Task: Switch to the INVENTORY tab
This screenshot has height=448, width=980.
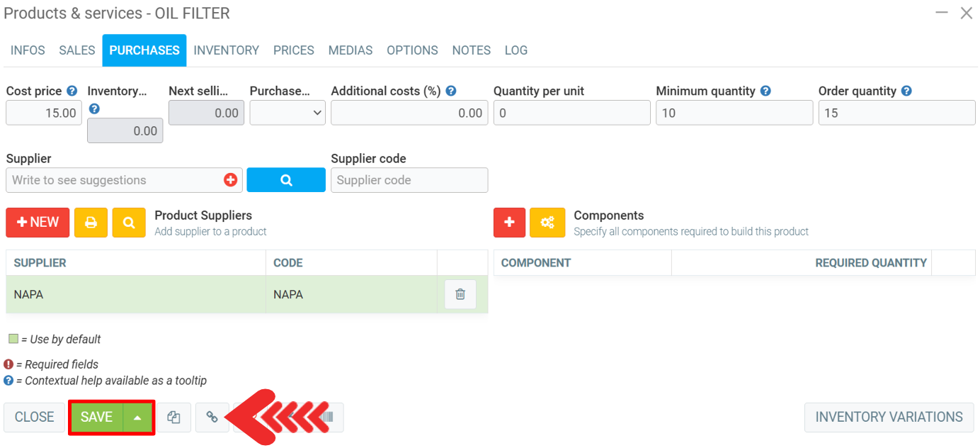Action: [x=226, y=50]
